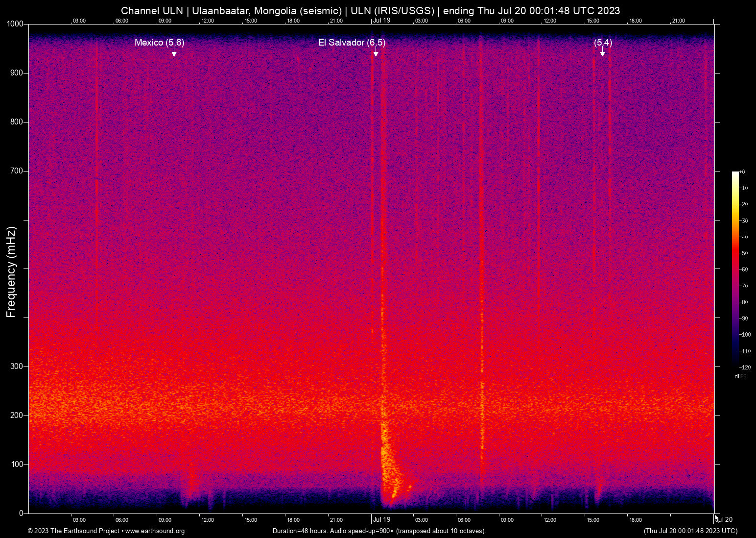The image size is (756, 538).
Task: Select the (5.4) earthquake annotation label
Action: click(603, 43)
